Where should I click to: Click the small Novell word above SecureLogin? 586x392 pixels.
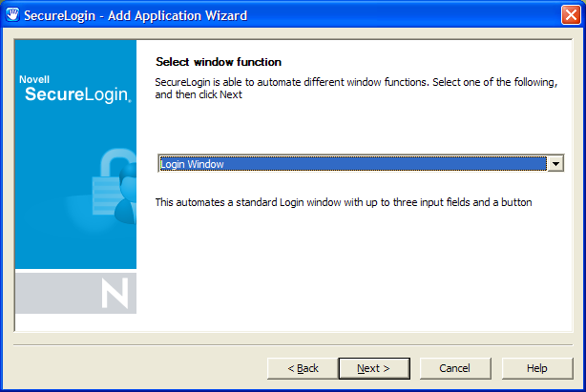(x=34, y=78)
